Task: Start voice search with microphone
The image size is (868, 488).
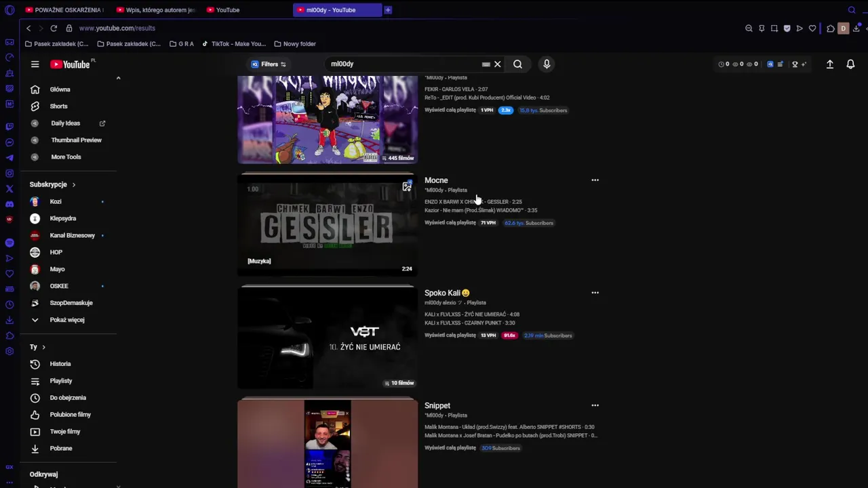Action: pyautogui.click(x=547, y=64)
